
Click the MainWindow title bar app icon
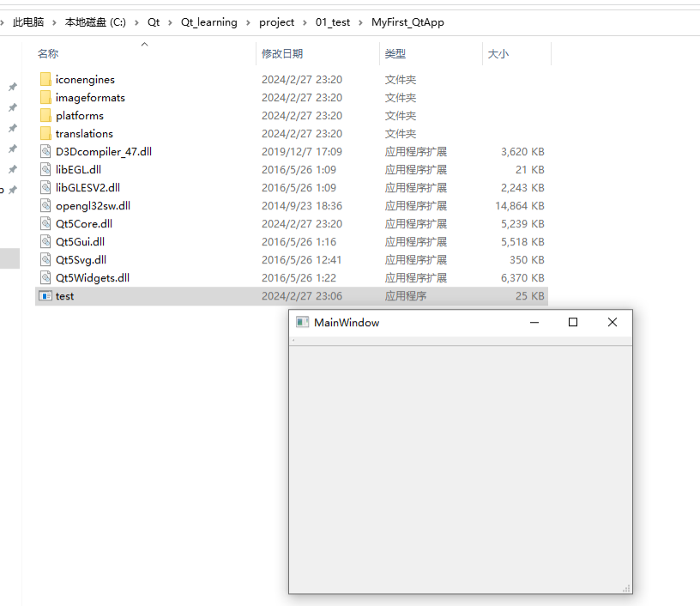pos(301,323)
